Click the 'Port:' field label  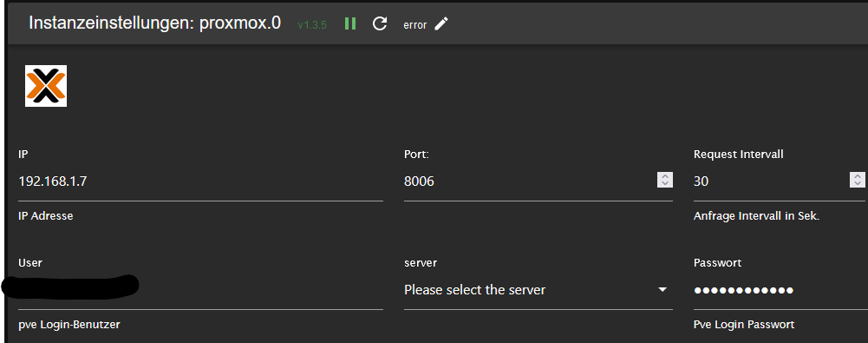[417, 155]
